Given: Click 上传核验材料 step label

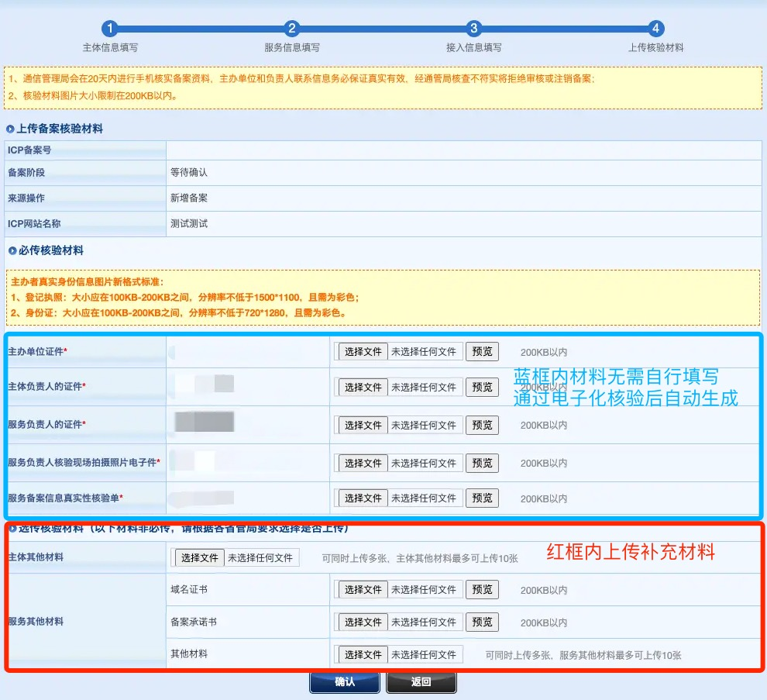Looking at the screenshot, I should pos(655,47).
